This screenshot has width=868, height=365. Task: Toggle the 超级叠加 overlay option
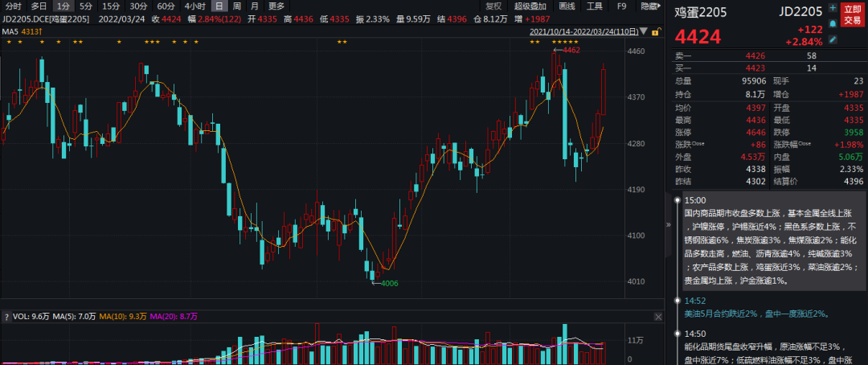click(x=530, y=6)
